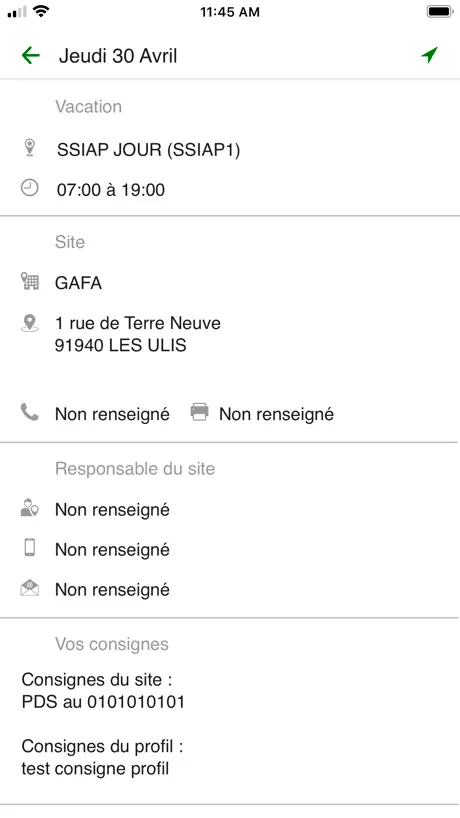
Task: Tap the test consigne profil text
Action: point(95,769)
